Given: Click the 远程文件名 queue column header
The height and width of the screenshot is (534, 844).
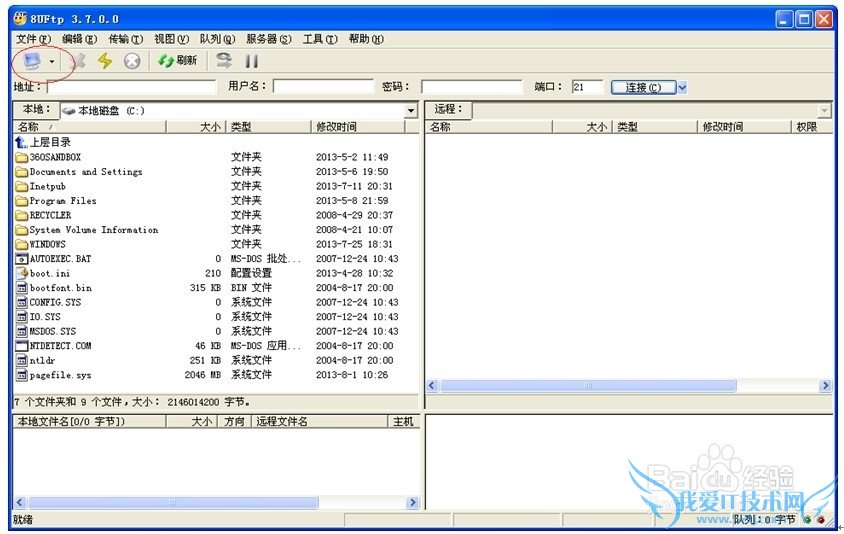Looking at the screenshot, I should [320, 421].
